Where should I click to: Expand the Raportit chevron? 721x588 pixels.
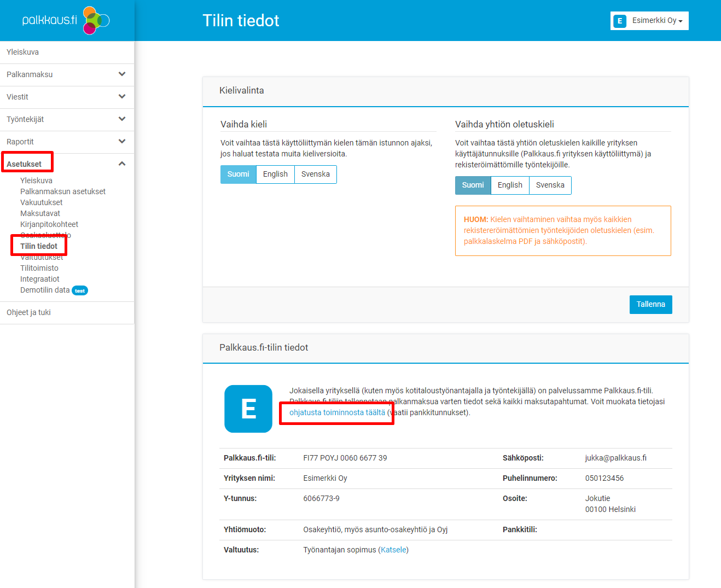tap(122, 142)
